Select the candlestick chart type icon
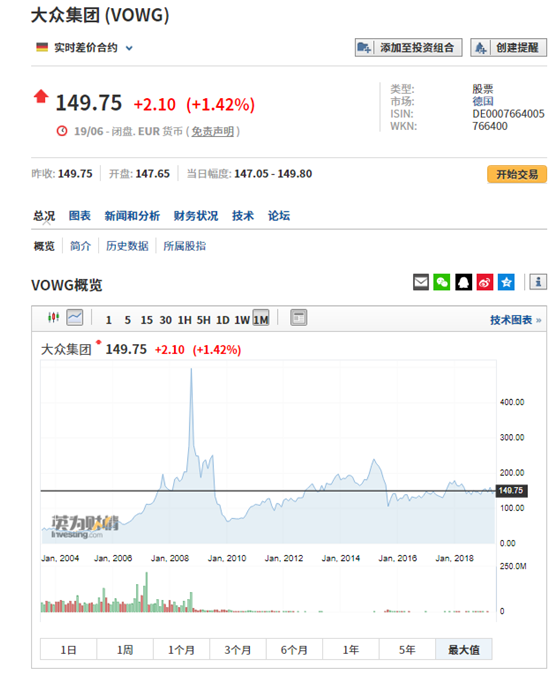The width and height of the screenshot is (558, 677). pos(53,318)
